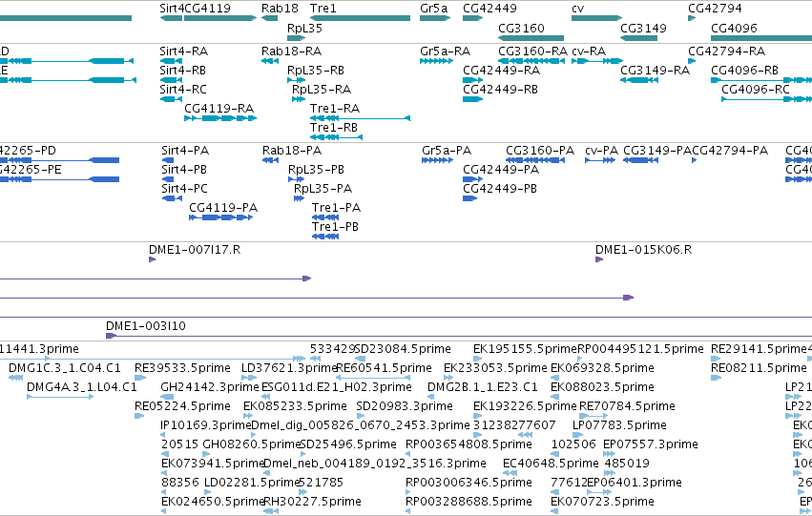Select EST SD23084.5prime

tap(360, 358)
